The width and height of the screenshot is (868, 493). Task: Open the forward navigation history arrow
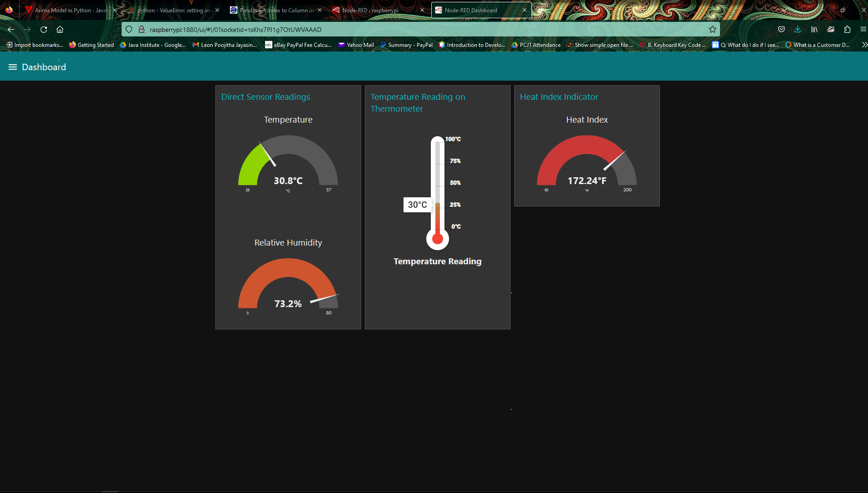27,29
